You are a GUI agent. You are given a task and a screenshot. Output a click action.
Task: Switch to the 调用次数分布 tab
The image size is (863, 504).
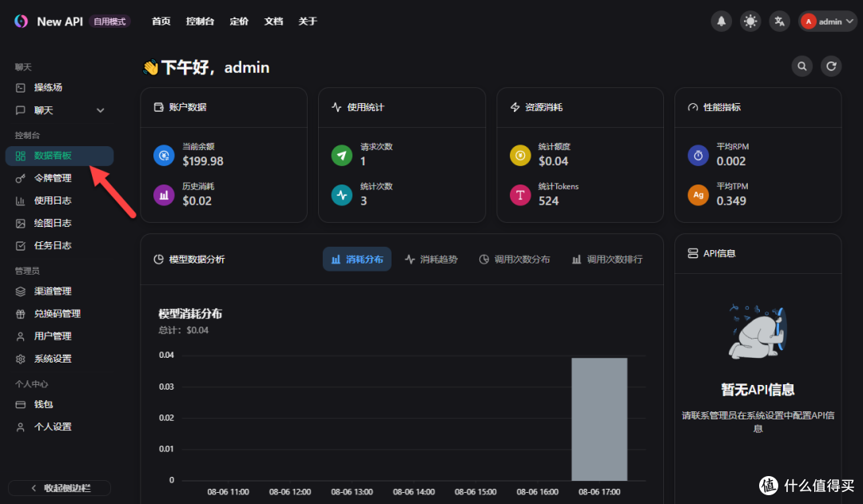[x=514, y=259]
